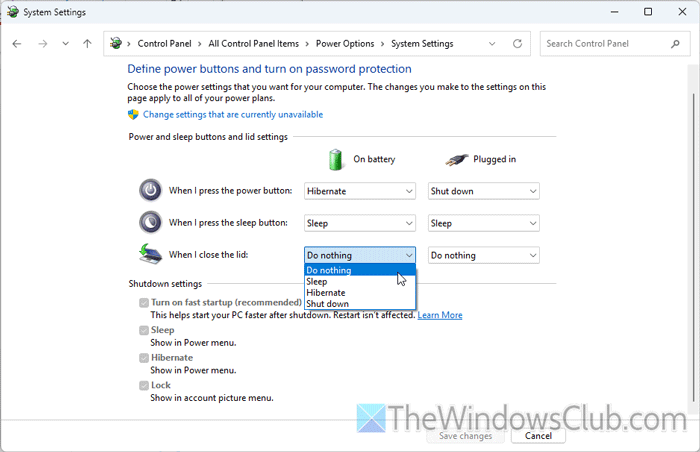This screenshot has width=700, height=452.
Task: Click the sleep button moon icon
Action: 150,222
